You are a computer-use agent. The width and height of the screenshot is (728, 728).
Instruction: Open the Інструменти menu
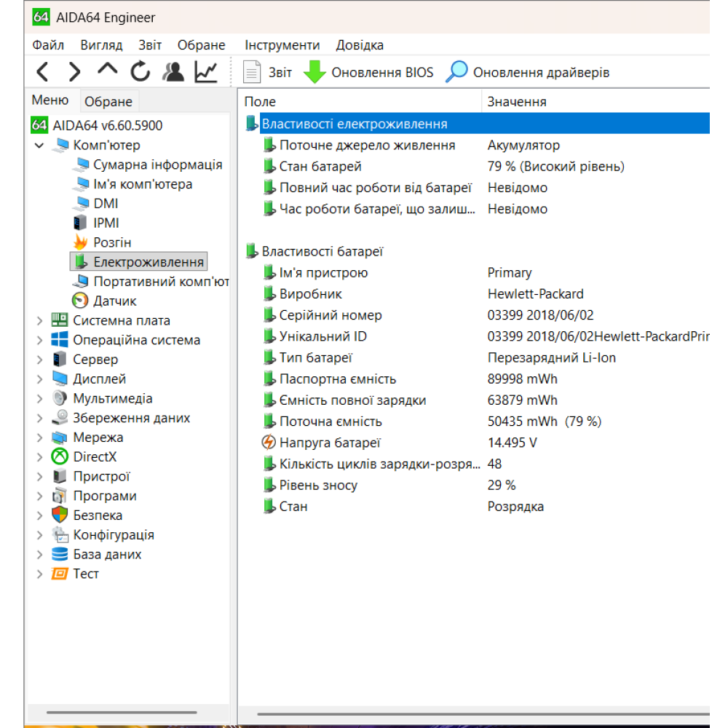(282, 45)
